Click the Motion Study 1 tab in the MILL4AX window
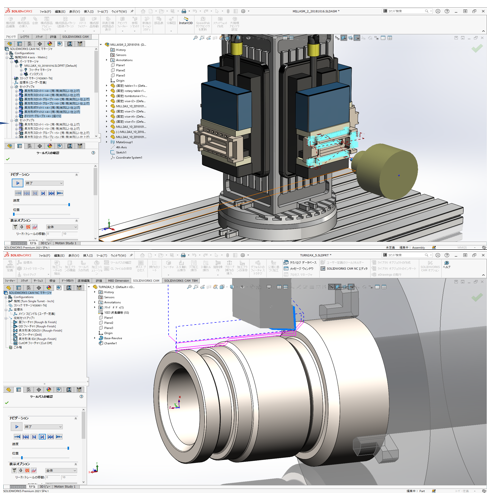The image size is (488, 498). [x=66, y=243]
